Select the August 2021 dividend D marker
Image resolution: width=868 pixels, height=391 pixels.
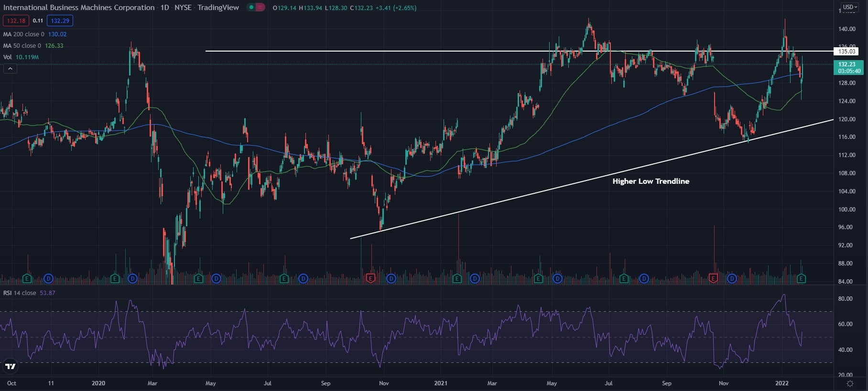[x=644, y=278]
